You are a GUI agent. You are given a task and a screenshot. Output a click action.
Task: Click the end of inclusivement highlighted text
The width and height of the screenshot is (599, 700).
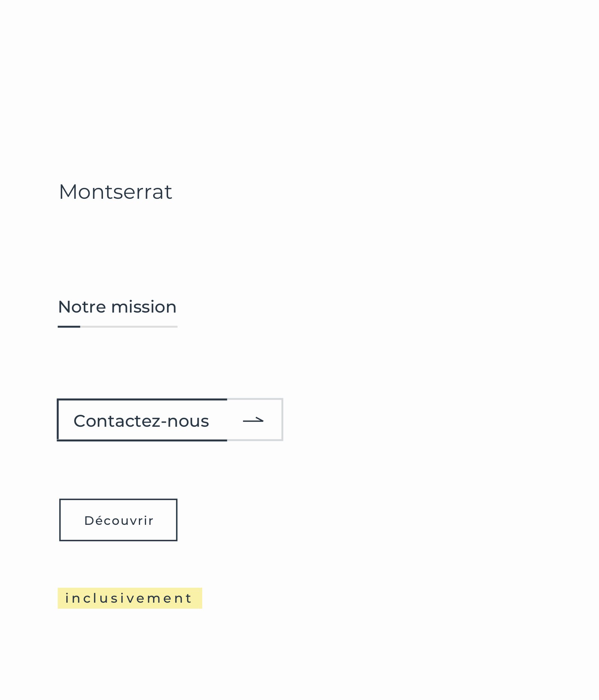188,598
